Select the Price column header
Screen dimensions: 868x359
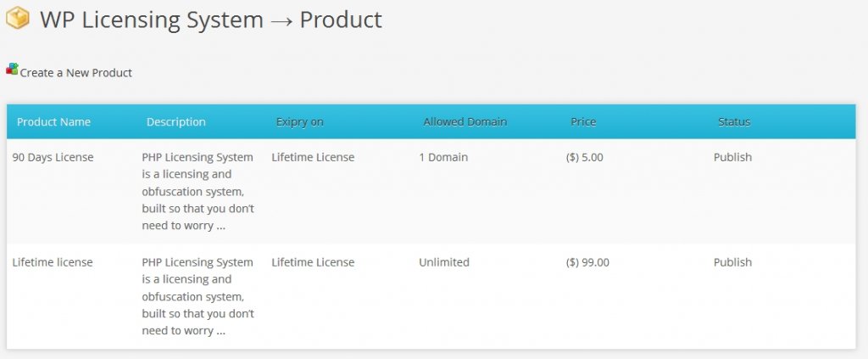583,122
